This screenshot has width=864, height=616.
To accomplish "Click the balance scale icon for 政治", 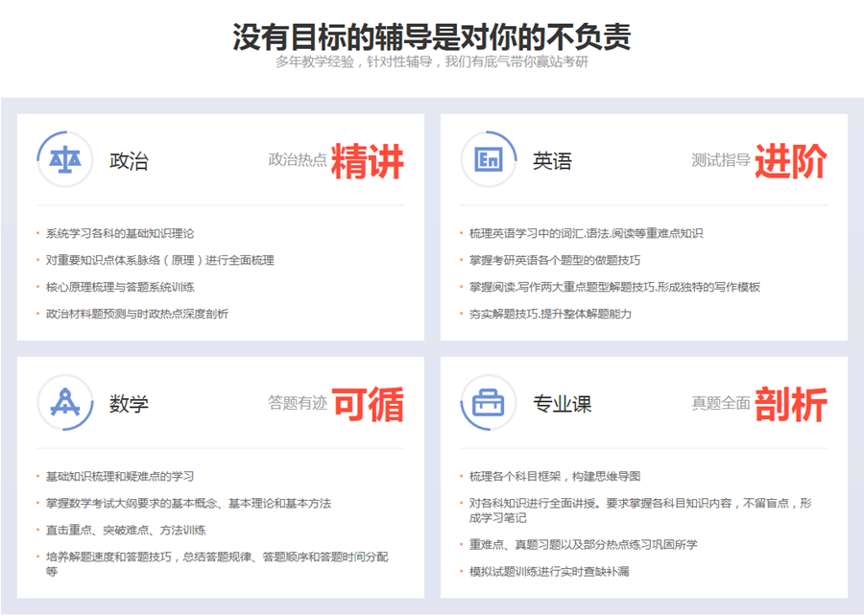I will [65, 159].
